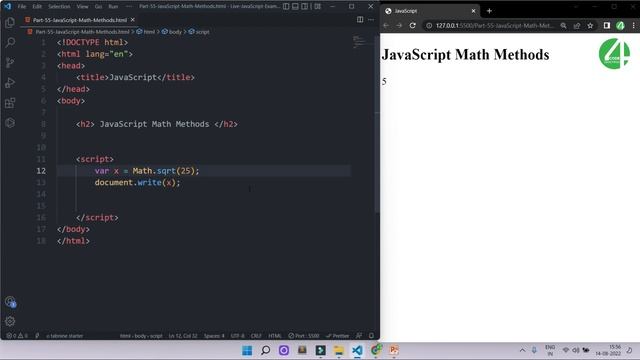
Task: Open editor More Actions ellipsis
Action: (x=371, y=20)
